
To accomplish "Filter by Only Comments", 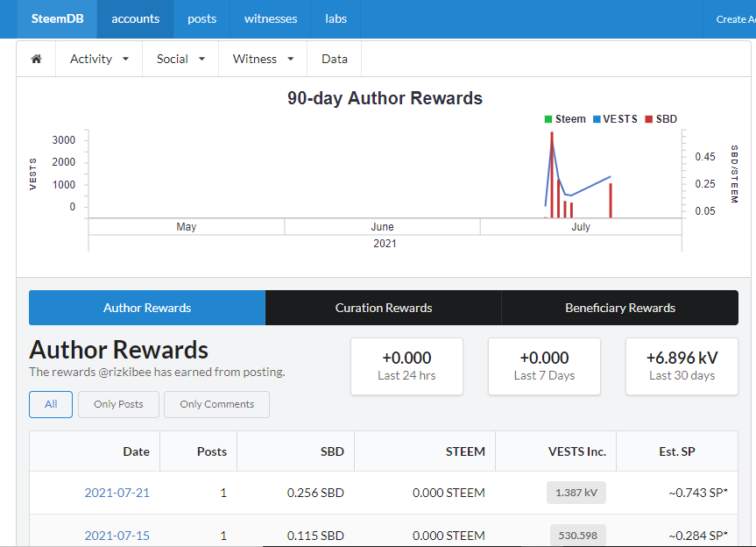I will point(217,404).
